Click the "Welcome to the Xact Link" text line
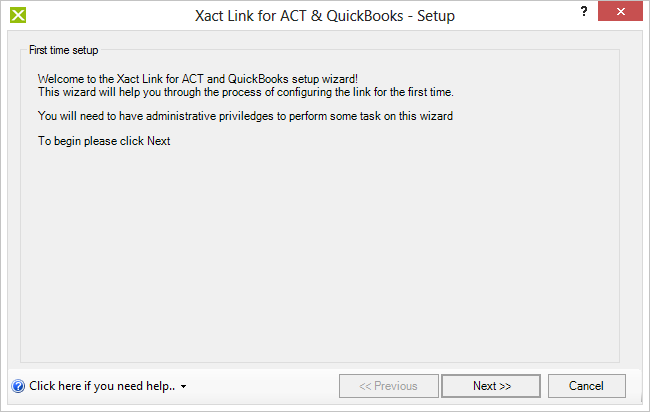Viewport: 650px width, 412px height. pos(198,79)
